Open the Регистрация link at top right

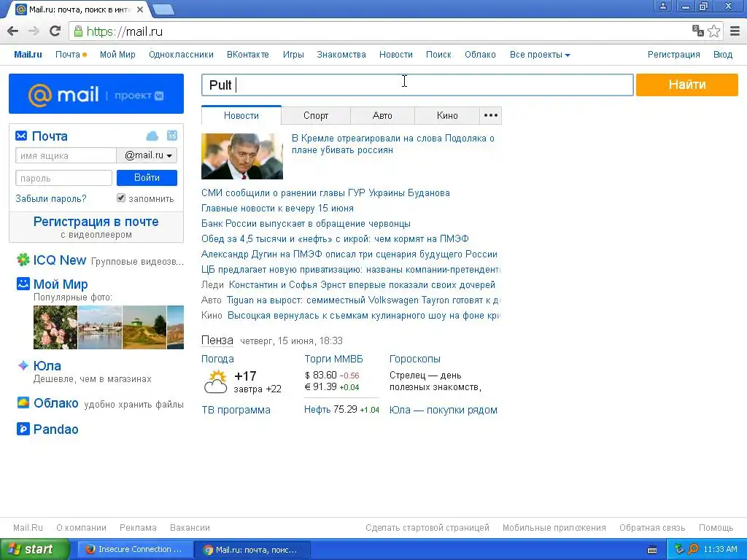(673, 55)
